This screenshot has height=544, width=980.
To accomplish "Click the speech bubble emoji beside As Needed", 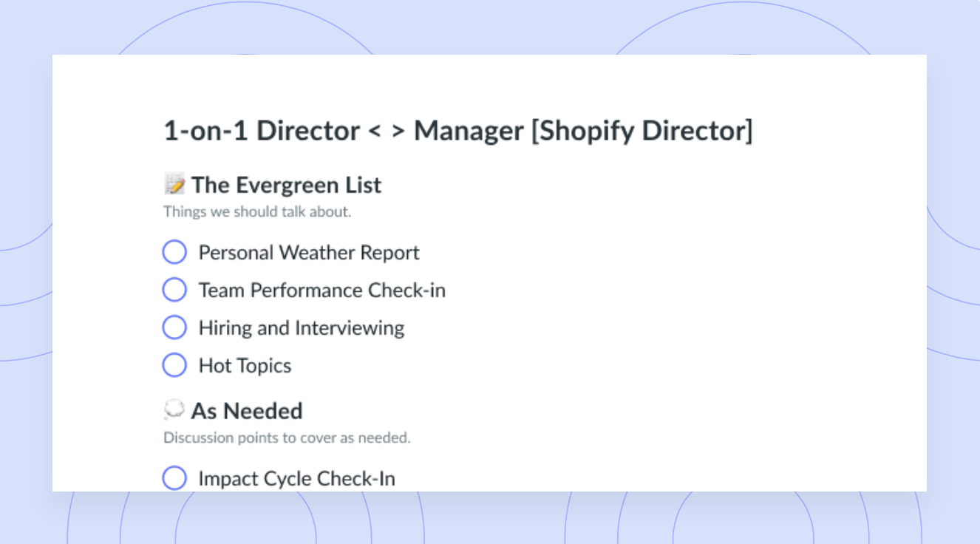I will 174,410.
